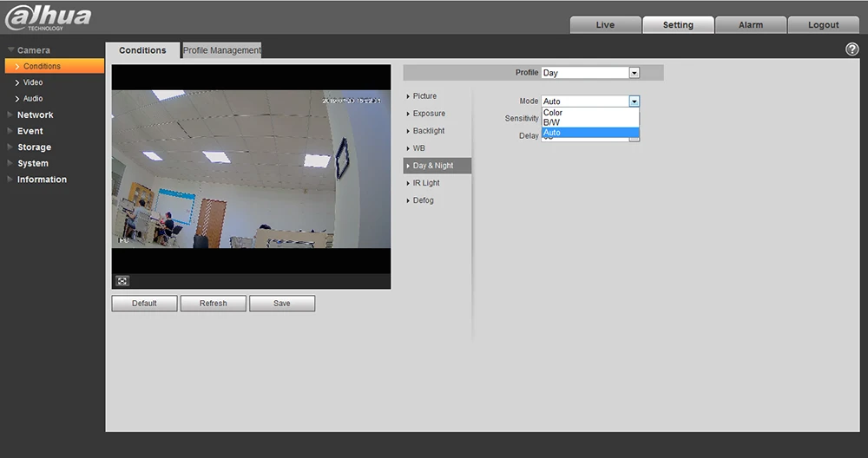Open Video under Camera menu

tap(33, 82)
